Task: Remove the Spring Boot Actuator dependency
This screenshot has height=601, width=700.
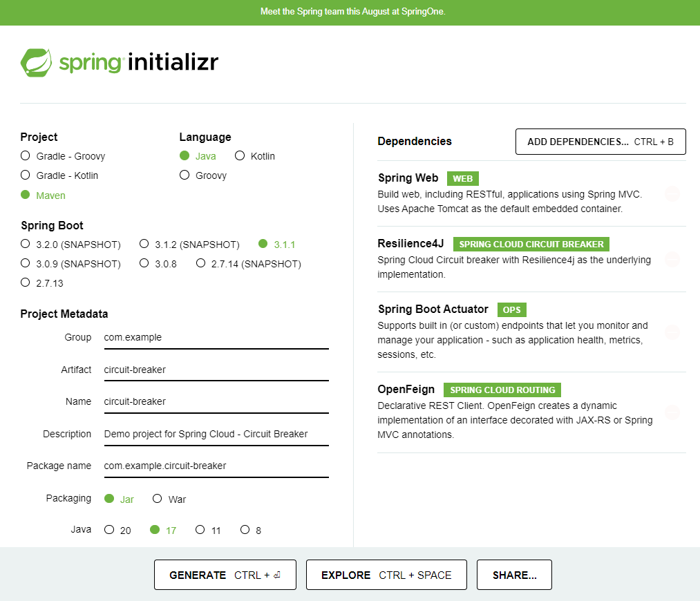Action: click(672, 332)
